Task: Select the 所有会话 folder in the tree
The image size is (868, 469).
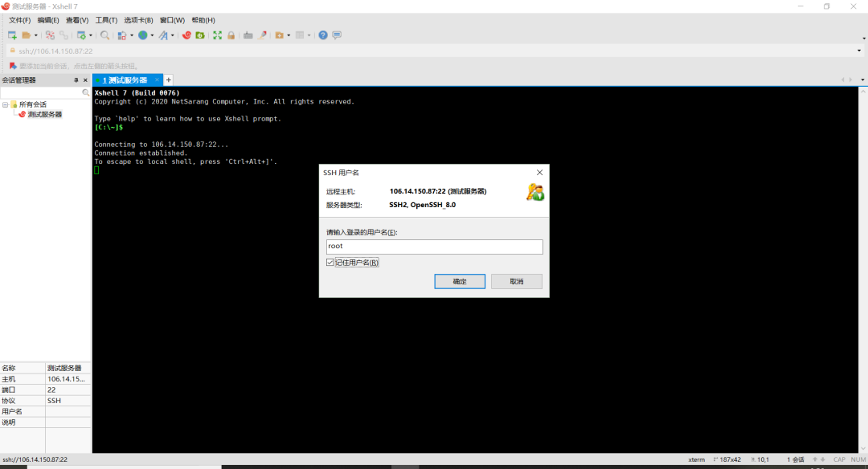Action: click(33, 104)
